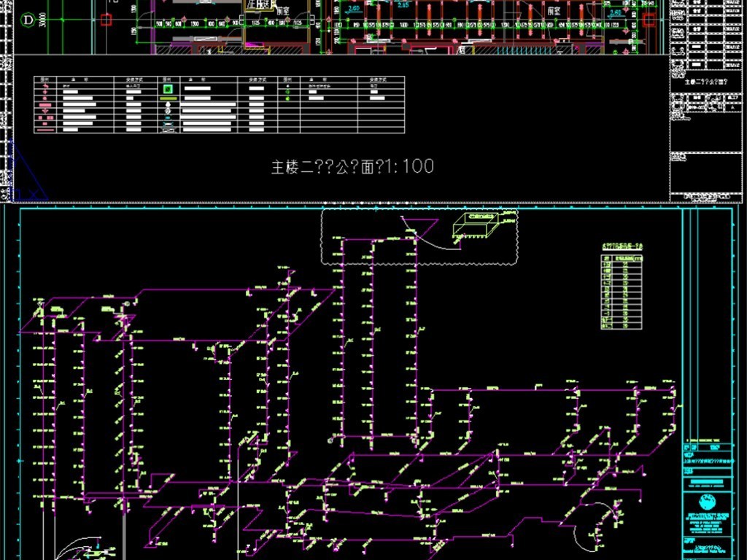Screen dimensions: 747x560
Task: Click the drawing title text with scale 1:100
Action: click(352, 167)
